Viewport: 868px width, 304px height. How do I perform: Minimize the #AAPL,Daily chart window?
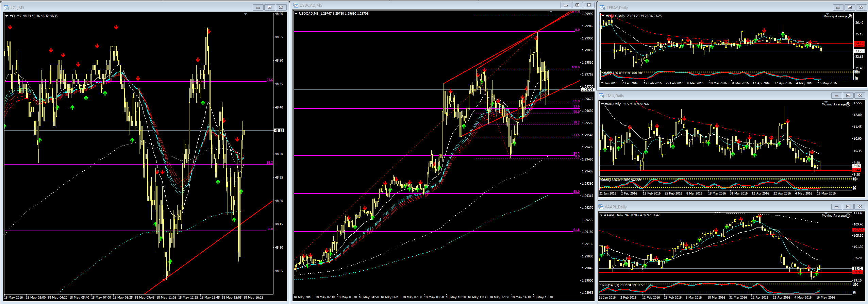tap(837, 207)
